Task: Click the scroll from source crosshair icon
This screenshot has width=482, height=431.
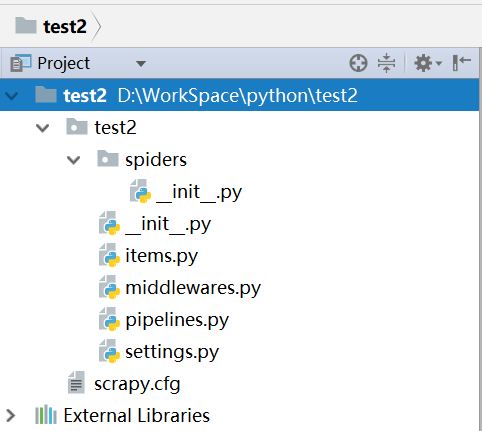Action: (358, 63)
